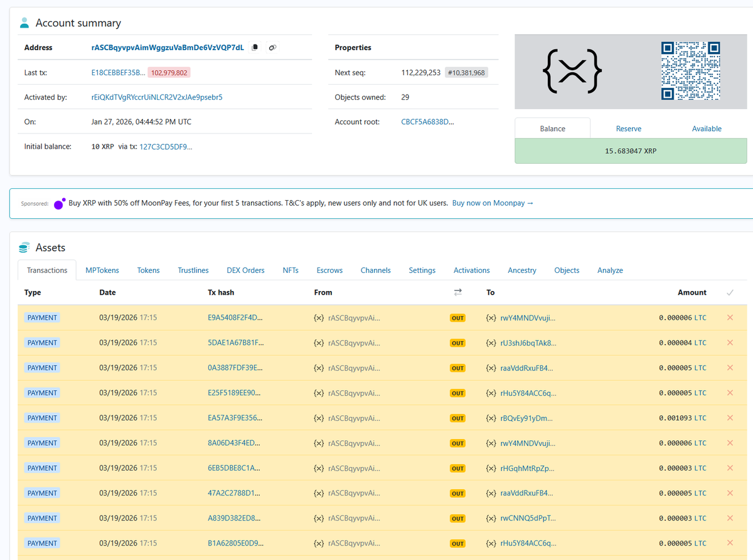Click the To account icon before rU3shJ6bqTAk8
The image size is (753, 560).
click(491, 343)
